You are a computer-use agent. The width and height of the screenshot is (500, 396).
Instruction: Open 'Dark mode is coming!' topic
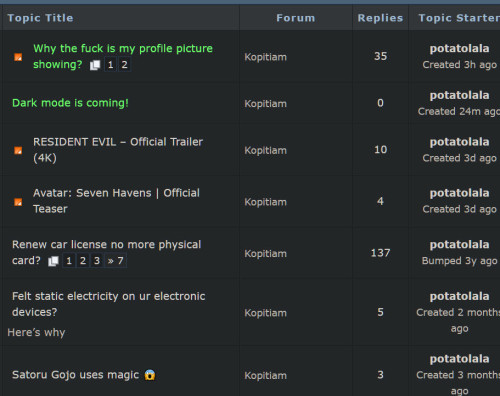click(x=70, y=103)
